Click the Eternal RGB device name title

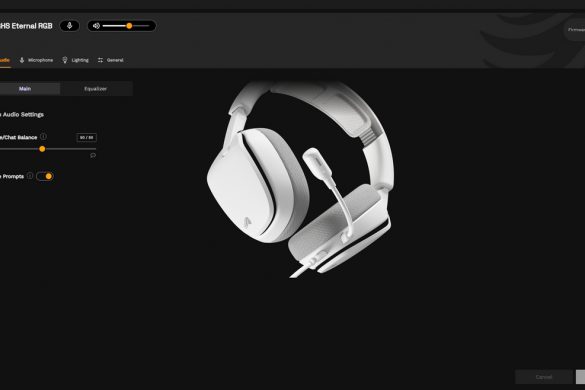(x=26, y=26)
